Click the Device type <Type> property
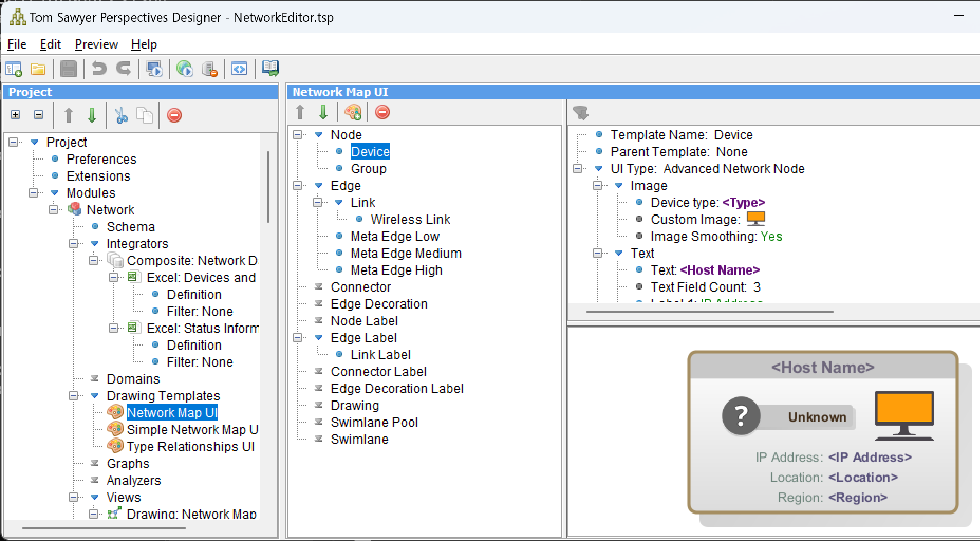 point(708,202)
